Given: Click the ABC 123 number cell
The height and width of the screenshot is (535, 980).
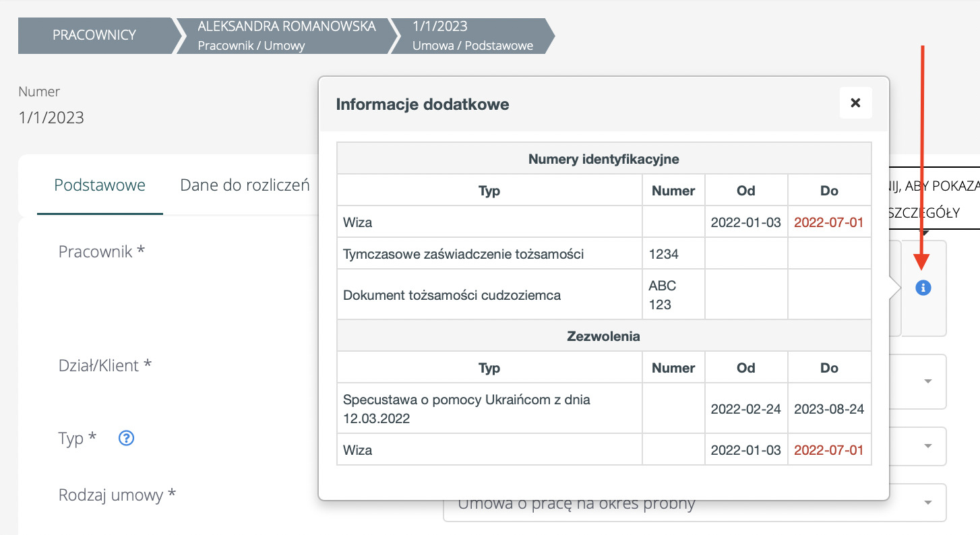Looking at the screenshot, I should point(663,295).
